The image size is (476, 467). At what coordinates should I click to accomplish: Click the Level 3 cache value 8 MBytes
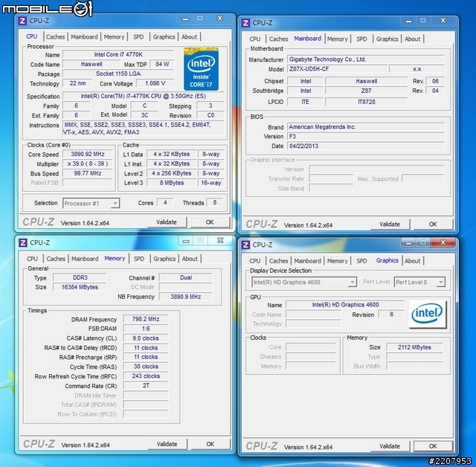pos(172,183)
